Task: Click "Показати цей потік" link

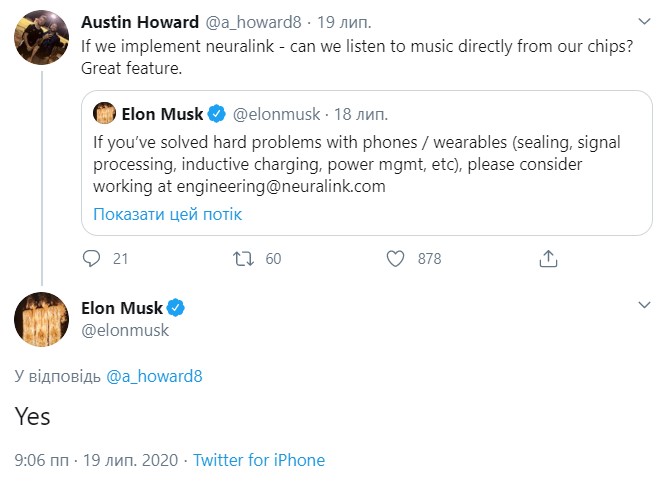Action: pos(167,214)
